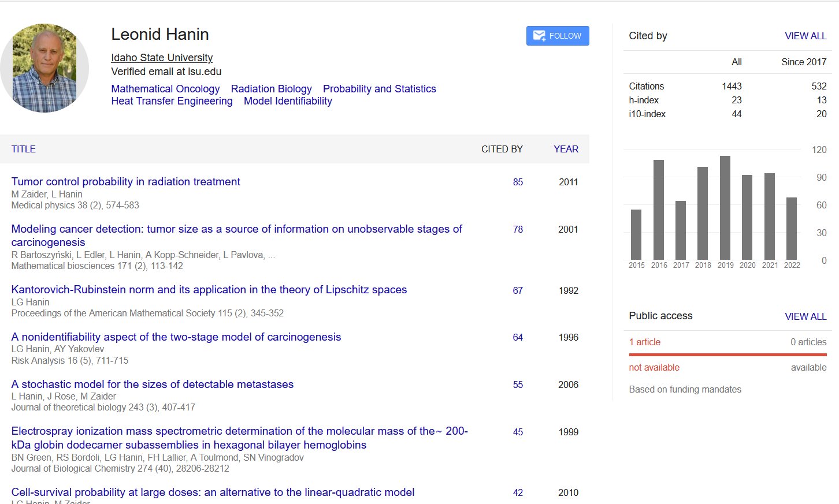Click the Follow button
Viewport: 839px width, 504px height.
pyautogui.click(x=558, y=36)
